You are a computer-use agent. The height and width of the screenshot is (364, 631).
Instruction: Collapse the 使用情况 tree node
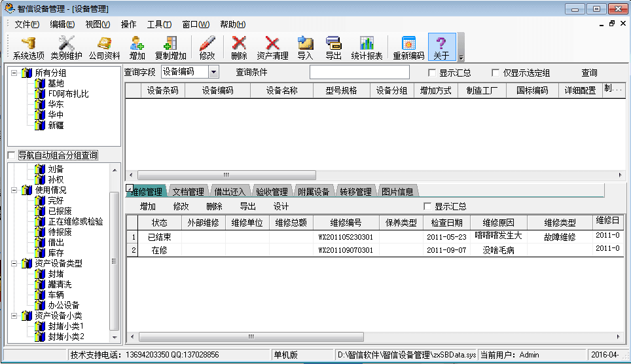pos(14,190)
